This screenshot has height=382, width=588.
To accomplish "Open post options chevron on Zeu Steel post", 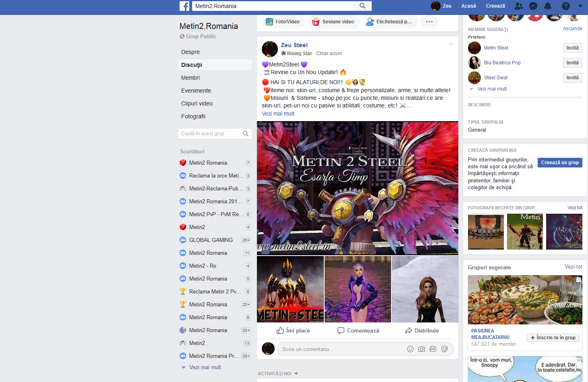I will tap(451, 44).
